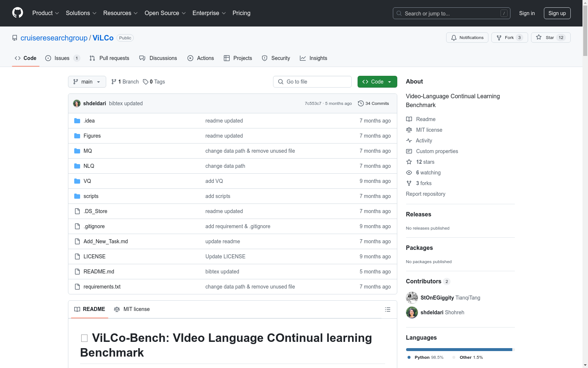Open commit hash 7c553c7

(313, 103)
